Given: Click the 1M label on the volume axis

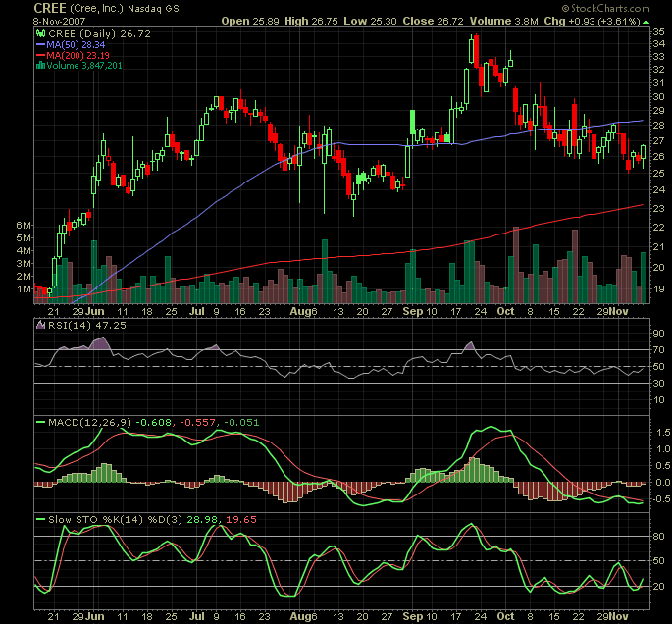Looking at the screenshot, I should [x=24, y=288].
